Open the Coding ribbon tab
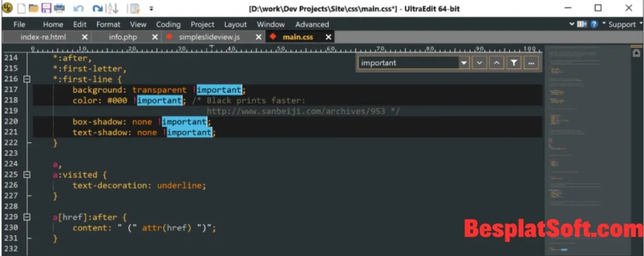This screenshot has height=256, width=644. point(169,25)
